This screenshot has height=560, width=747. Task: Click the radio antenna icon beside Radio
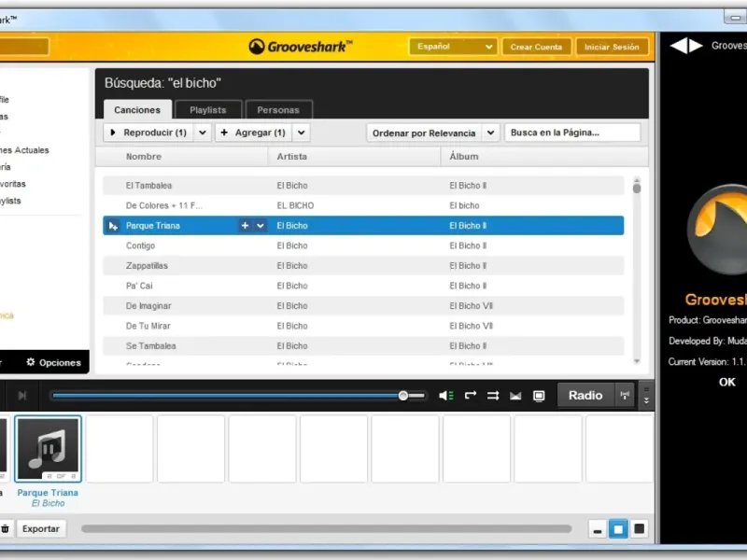[x=625, y=395]
